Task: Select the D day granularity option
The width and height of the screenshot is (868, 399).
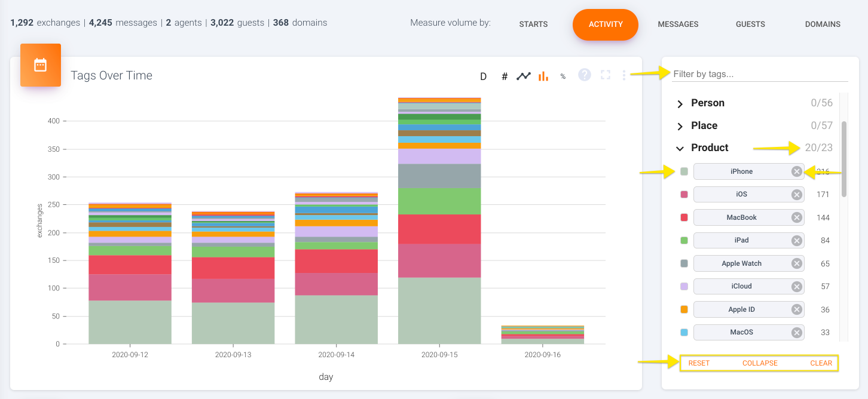Action: [x=484, y=76]
